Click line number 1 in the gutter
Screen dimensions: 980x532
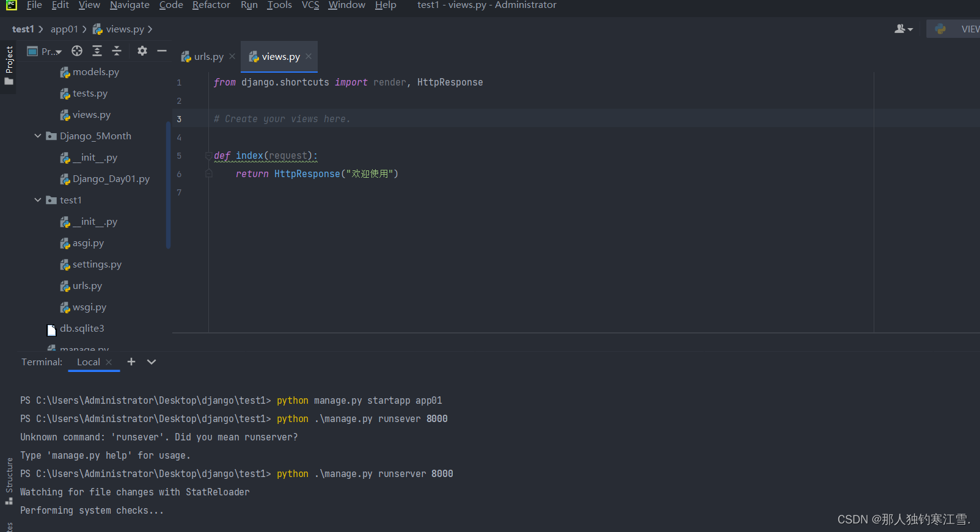pos(179,82)
